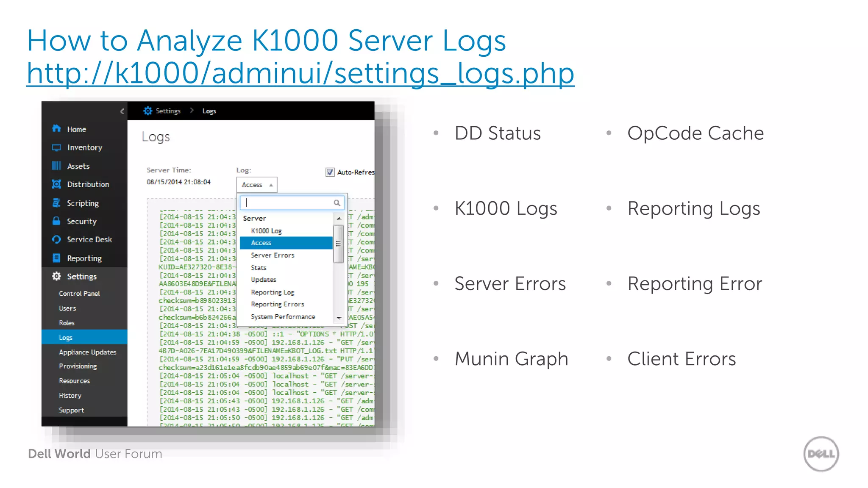Open Home in the sidebar

pos(76,129)
